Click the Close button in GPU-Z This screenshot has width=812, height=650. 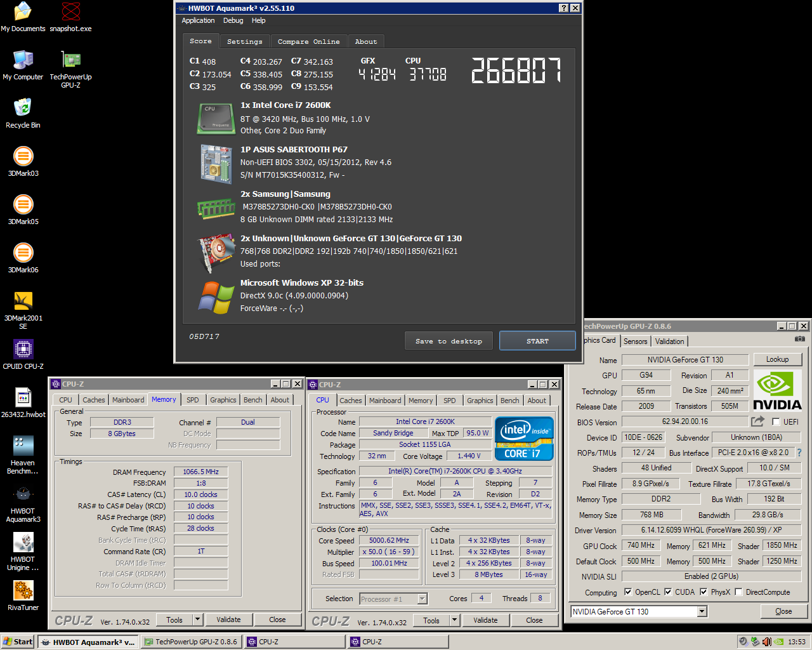click(783, 611)
